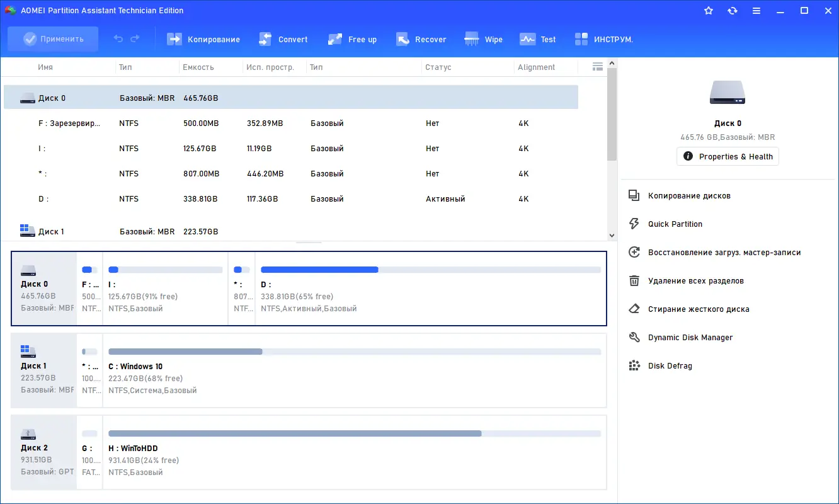Click the star favorite icon near window controls
Screen dimensions: 839x504
709,10
